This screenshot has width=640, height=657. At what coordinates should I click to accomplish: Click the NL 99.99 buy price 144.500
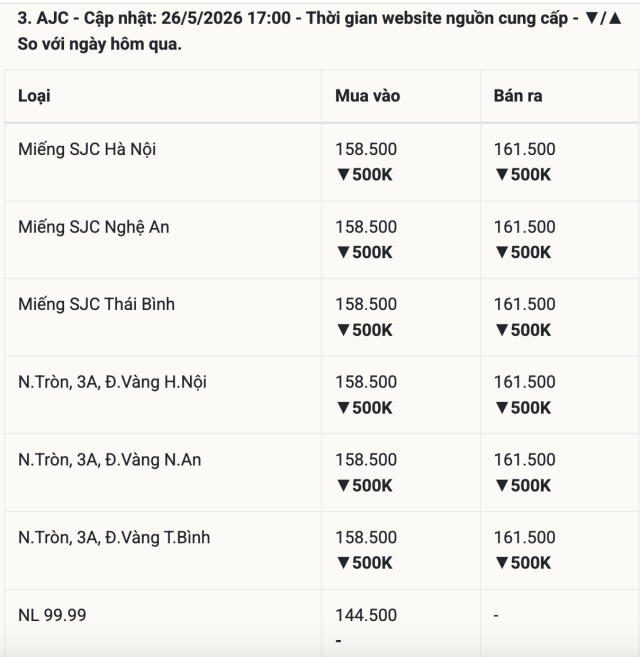point(366,615)
